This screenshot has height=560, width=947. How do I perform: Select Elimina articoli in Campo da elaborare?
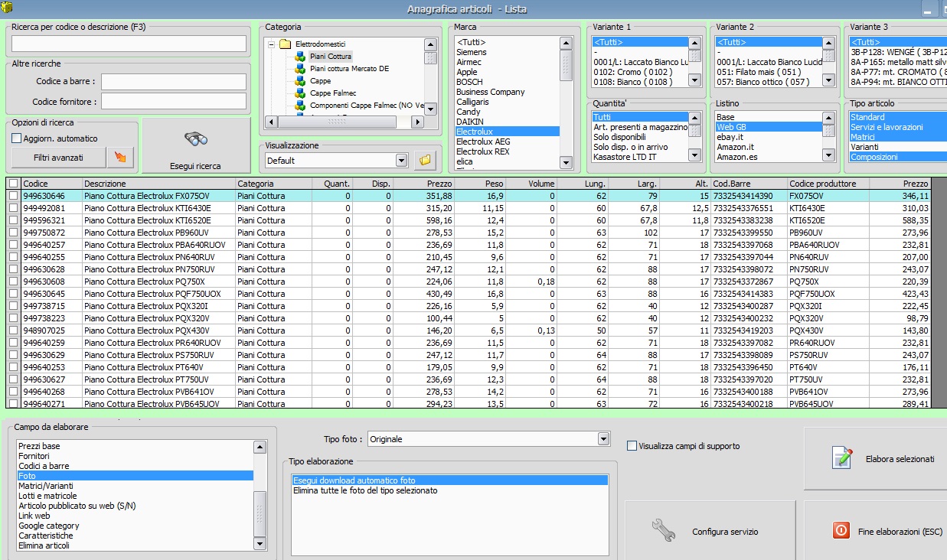click(44, 545)
